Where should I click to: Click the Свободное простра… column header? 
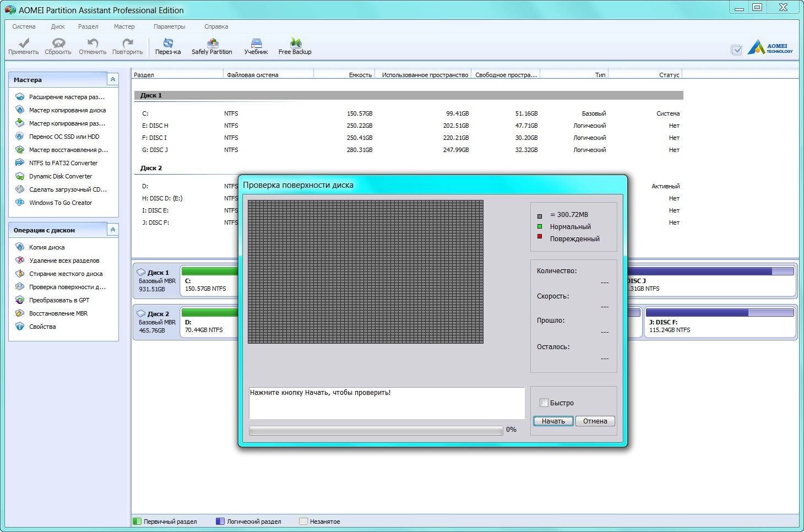[x=506, y=75]
